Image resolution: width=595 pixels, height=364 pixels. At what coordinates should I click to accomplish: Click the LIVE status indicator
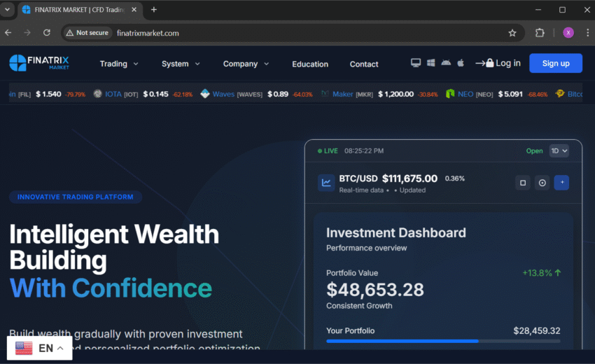coord(328,150)
